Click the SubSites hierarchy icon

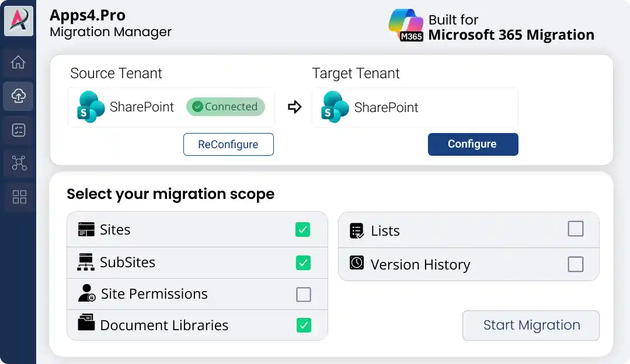[x=86, y=262]
